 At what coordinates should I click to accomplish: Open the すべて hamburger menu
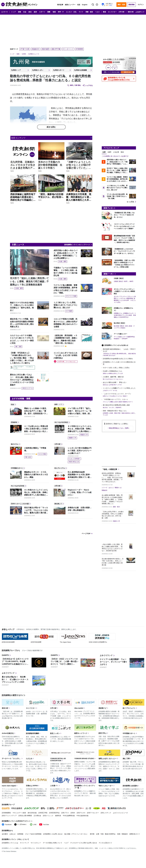(4, 12)
